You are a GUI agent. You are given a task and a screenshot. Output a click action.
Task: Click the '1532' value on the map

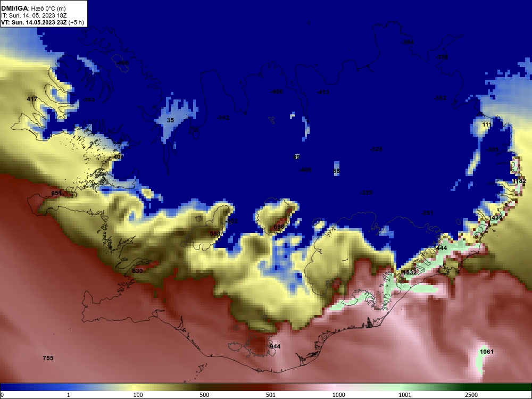(410, 272)
